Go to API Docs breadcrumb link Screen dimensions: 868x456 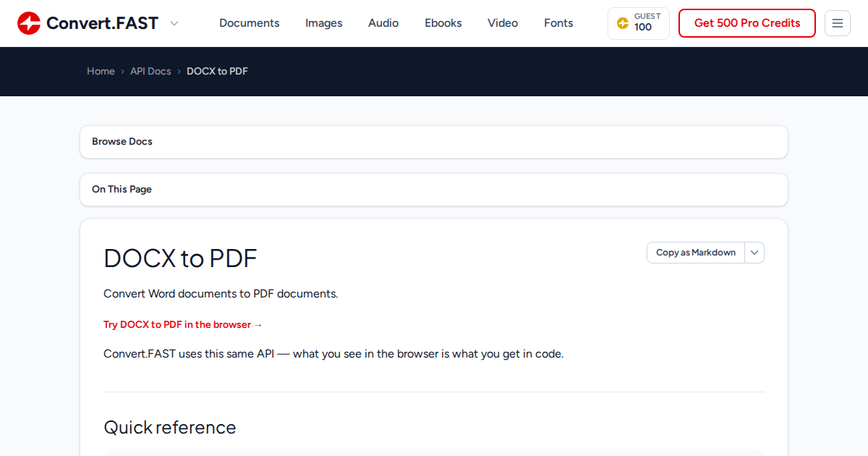coord(150,71)
